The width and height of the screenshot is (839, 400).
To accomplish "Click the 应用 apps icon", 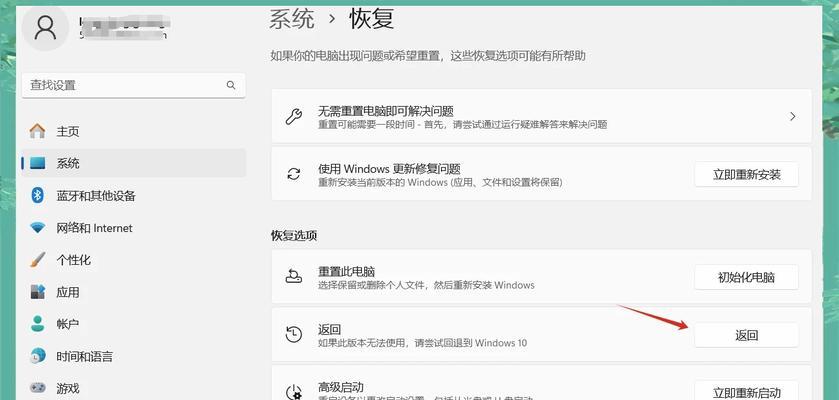I will (38, 292).
